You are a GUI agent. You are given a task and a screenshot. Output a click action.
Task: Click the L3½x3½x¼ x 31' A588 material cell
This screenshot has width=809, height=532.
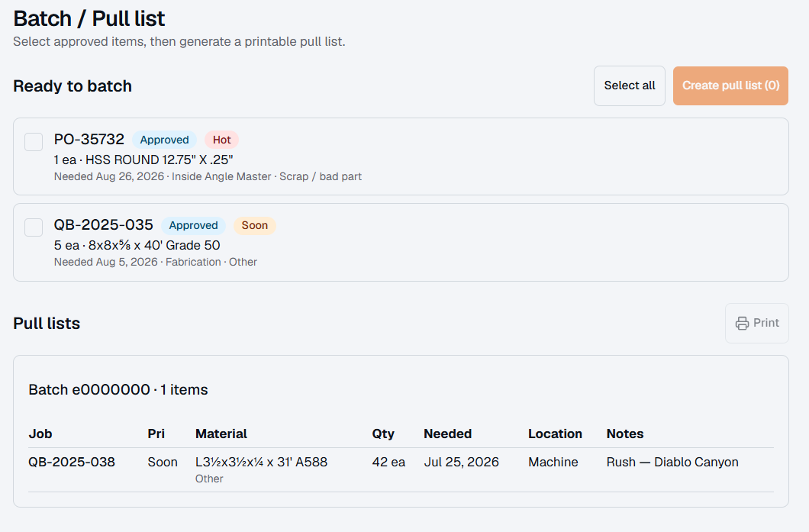point(261,462)
